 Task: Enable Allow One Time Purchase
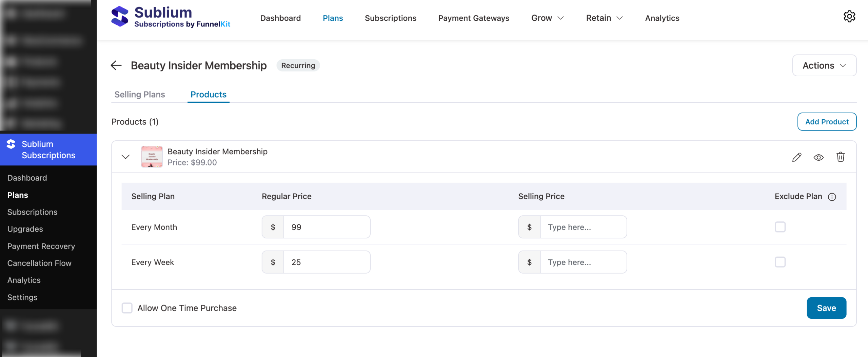(127, 308)
